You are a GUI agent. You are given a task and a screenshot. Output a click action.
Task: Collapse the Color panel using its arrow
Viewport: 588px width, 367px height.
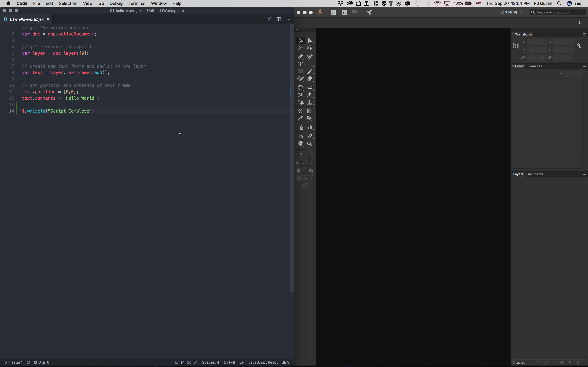click(x=513, y=66)
